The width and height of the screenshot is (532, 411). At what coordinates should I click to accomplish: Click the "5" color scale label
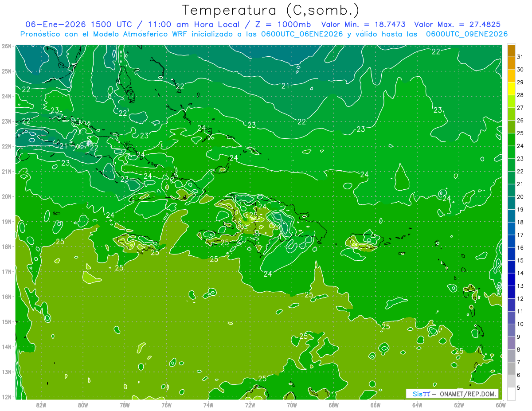coord(519,388)
